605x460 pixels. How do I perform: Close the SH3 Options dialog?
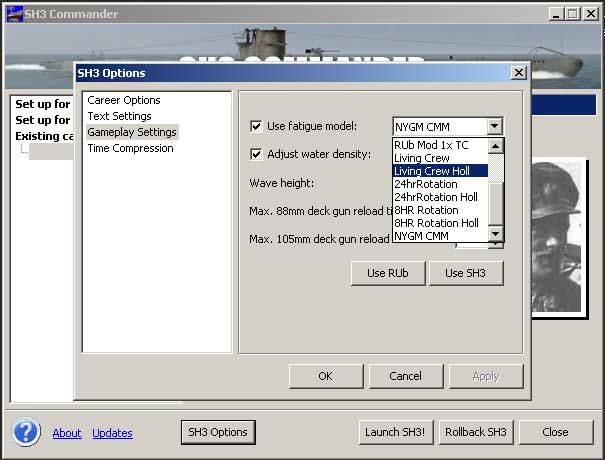point(518,73)
